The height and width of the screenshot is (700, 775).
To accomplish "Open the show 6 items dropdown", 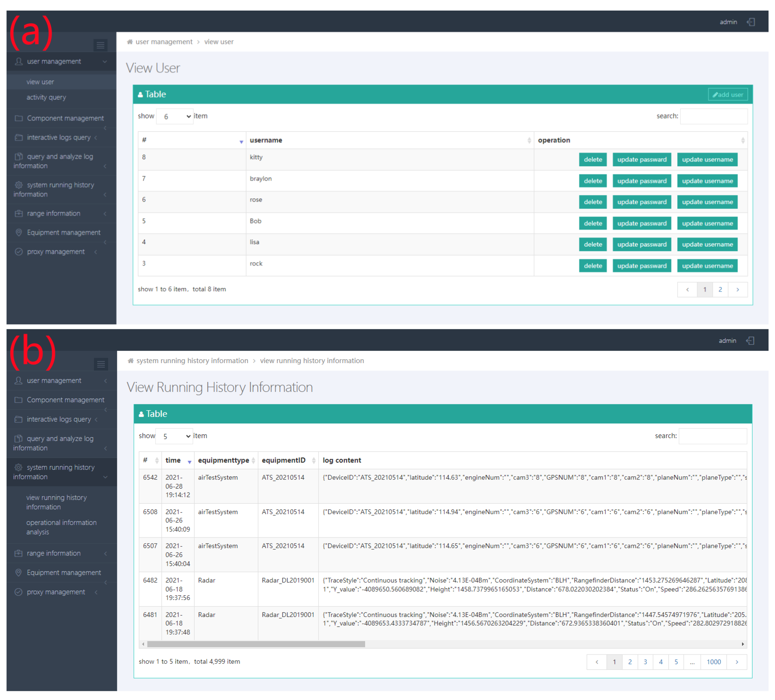I will tap(175, 117).
